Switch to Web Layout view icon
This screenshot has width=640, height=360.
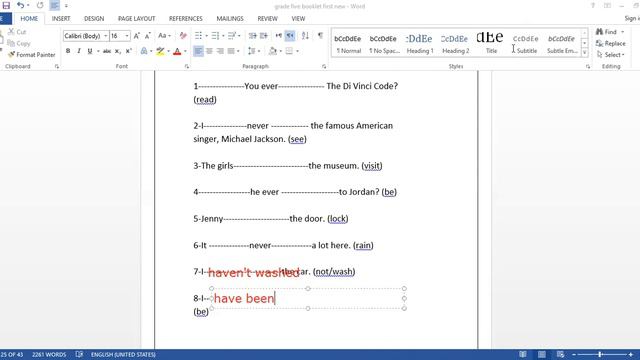[x=560, y=354]
